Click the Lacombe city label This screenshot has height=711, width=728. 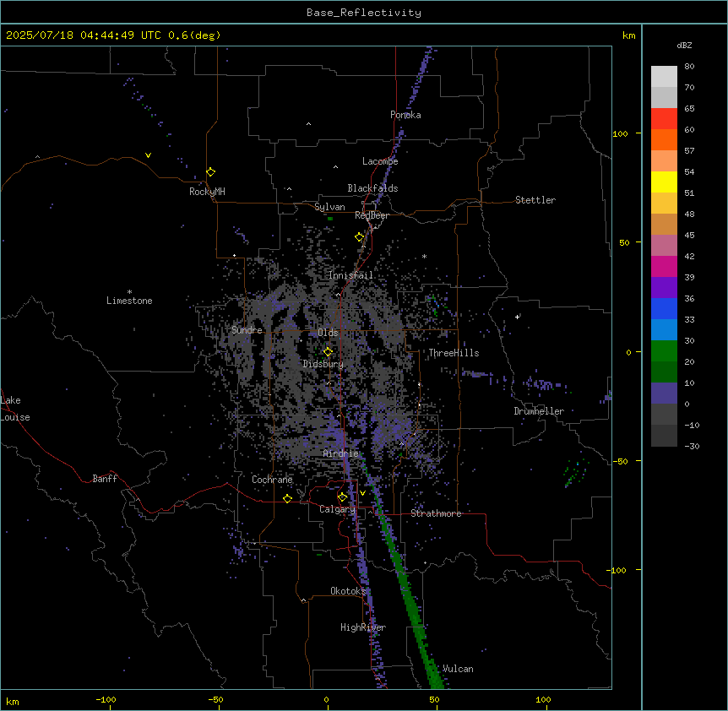(380, 161)
